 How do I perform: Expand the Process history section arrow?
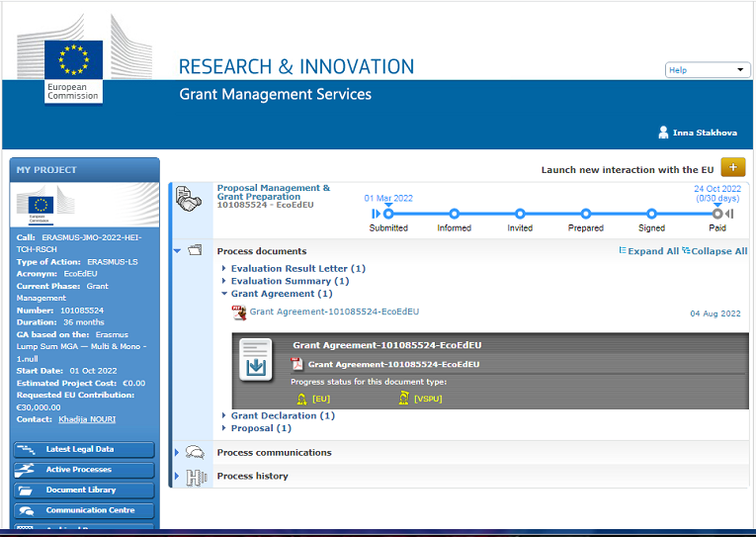pos(177,477)
